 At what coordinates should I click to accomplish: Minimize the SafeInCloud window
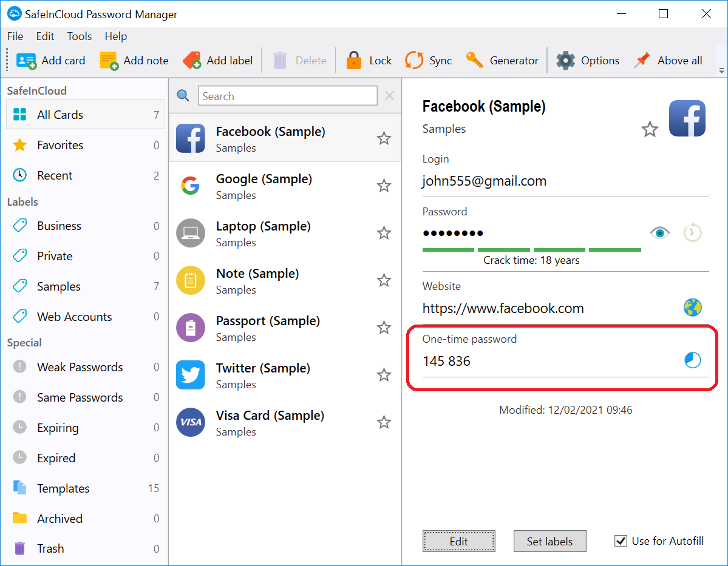(x=621, y=14)
